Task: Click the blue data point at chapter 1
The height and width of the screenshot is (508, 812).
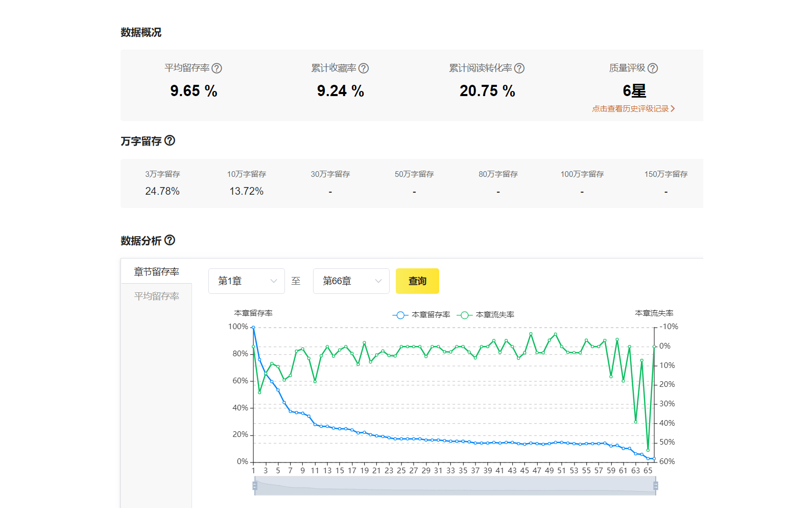Action: click(253, 328)
